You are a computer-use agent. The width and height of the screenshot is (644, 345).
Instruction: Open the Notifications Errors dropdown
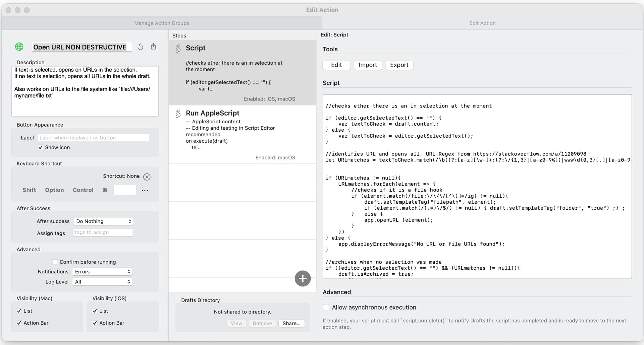103,272
